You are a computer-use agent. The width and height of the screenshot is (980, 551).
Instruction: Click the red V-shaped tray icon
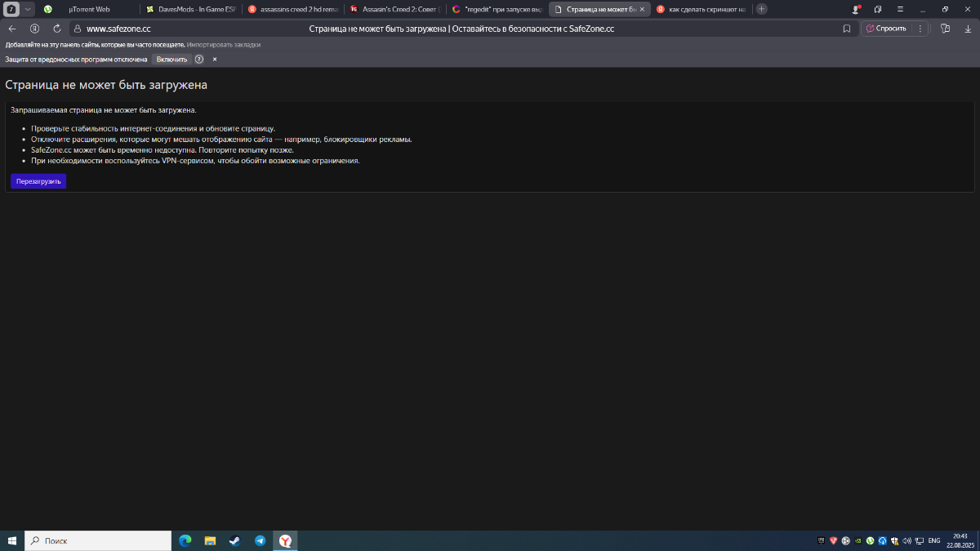click(x=834, y=540)
